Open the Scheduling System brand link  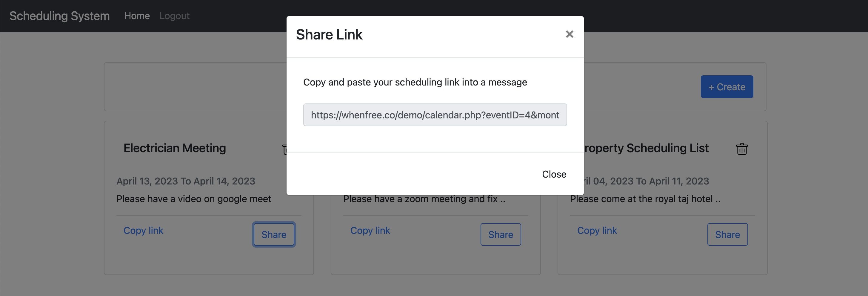[x=60, y=16]
